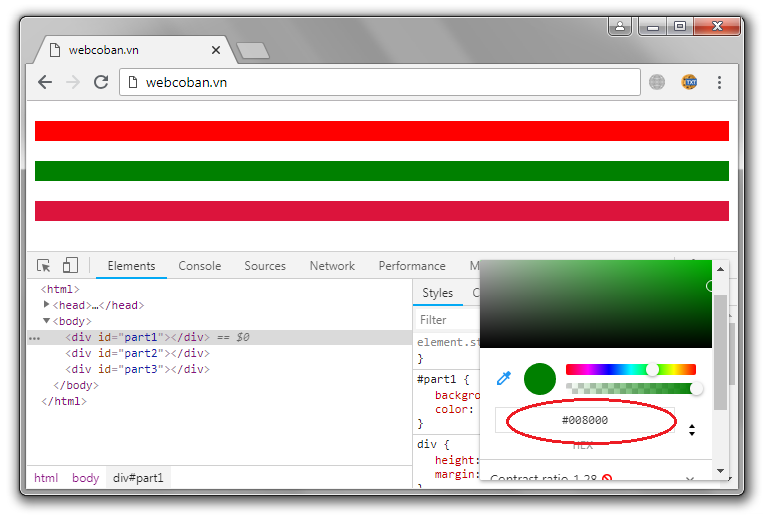Open the Chrome three-dot menu
This screenshot has width=766, height=520.
pos(720,82)
